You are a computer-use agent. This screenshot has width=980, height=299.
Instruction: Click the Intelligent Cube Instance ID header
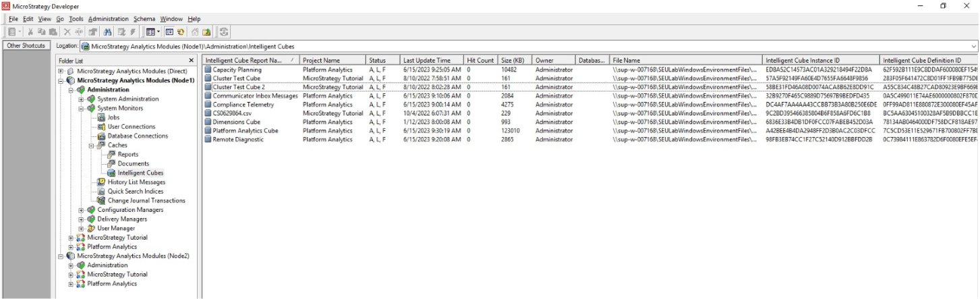[x=821, y=60]
